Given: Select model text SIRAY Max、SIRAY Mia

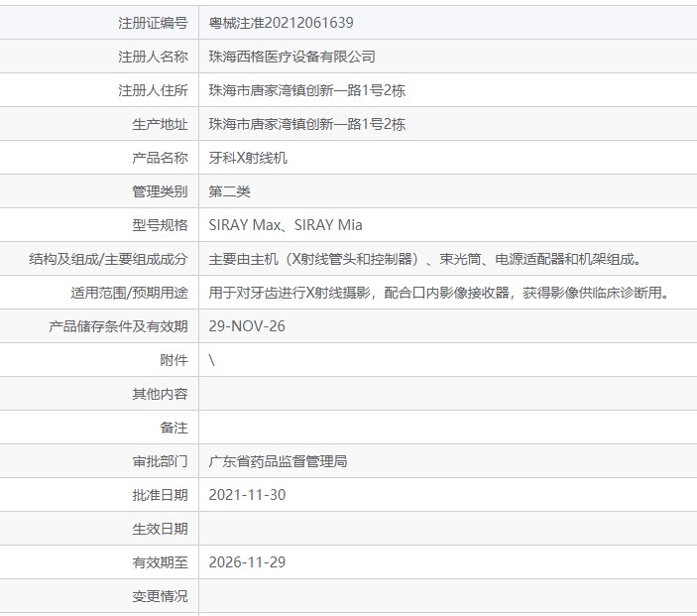Looking at the screenshot, I should point(286,225).
